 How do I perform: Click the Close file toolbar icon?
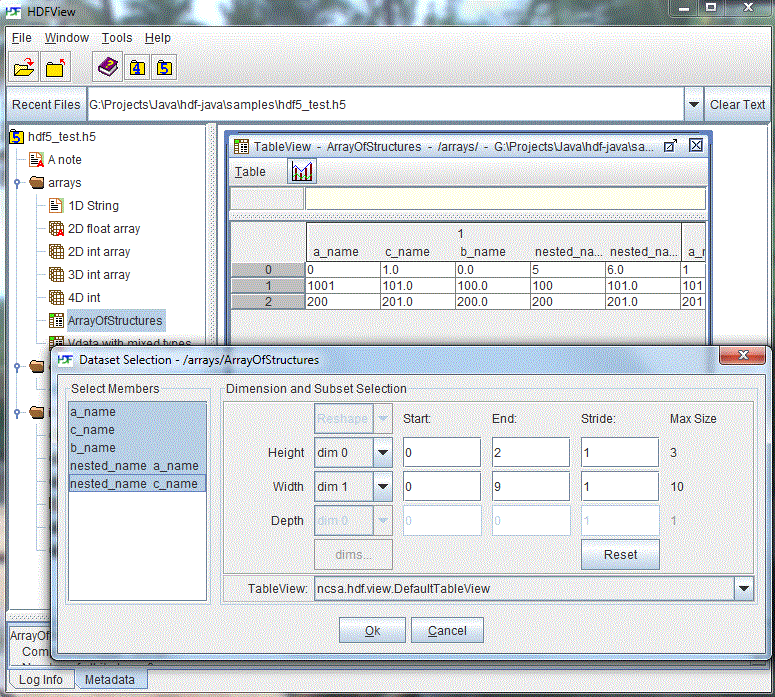pos(55,68)
